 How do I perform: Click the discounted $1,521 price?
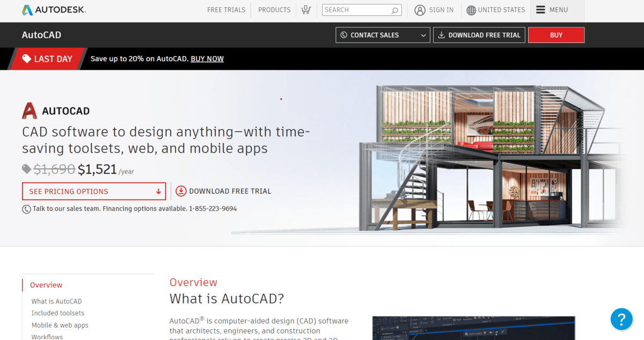point(97,169)
